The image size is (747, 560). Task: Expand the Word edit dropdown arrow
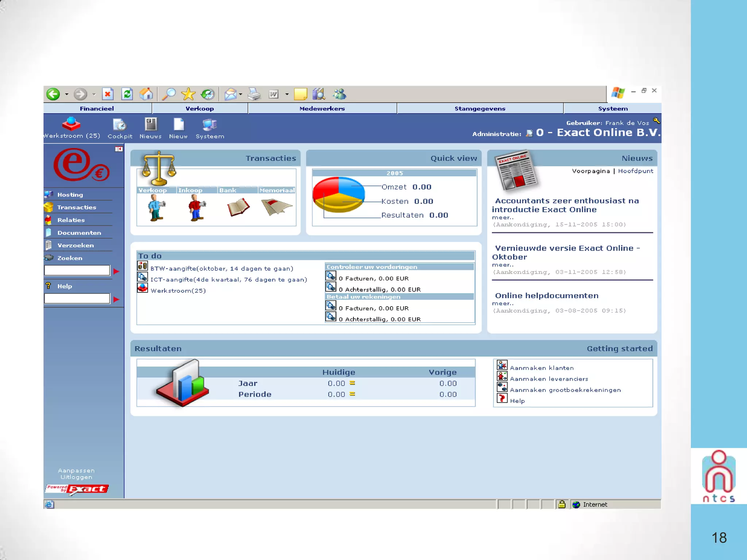[287, 94]
